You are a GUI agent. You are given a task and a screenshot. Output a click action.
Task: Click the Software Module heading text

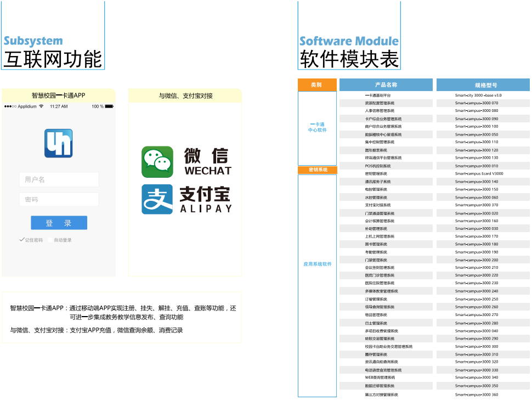tap(349, 41)
